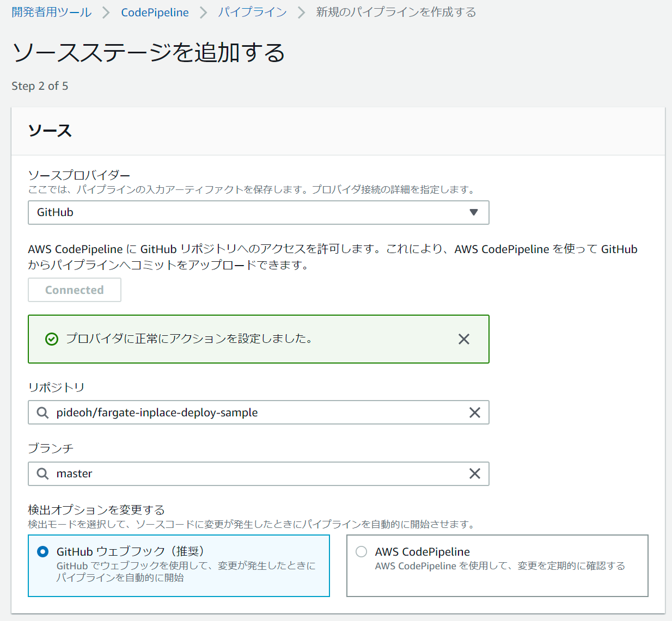Select AWS CodePipeline radio option
Viewport: 672px width, 621px height.
[361, 551]
